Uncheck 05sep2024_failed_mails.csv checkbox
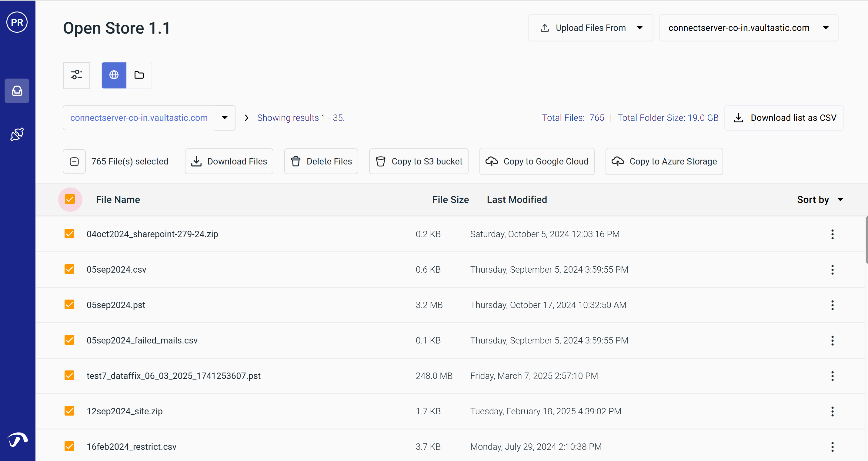 pos(69,340)
